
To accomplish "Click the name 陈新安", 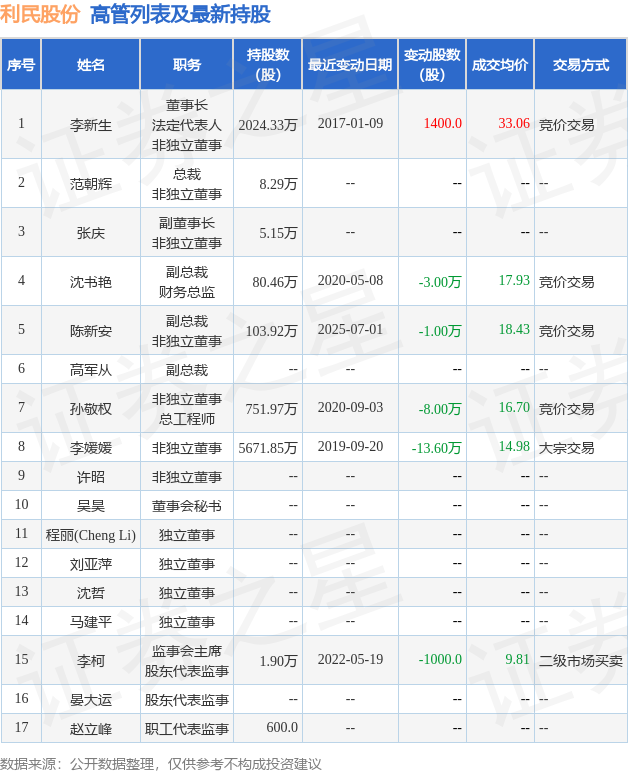I will (x=91, y=331).
